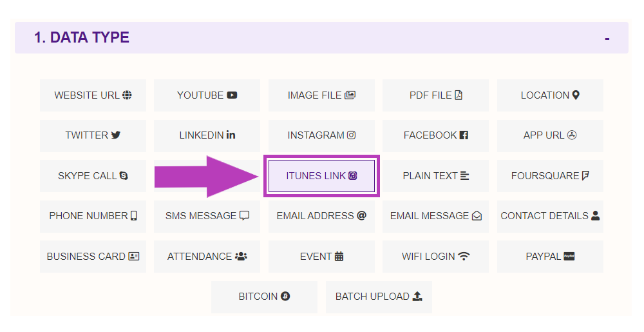
Task: Click the WiFi Login signal icon
Action: pyautogui.click(x=464, y=256)
